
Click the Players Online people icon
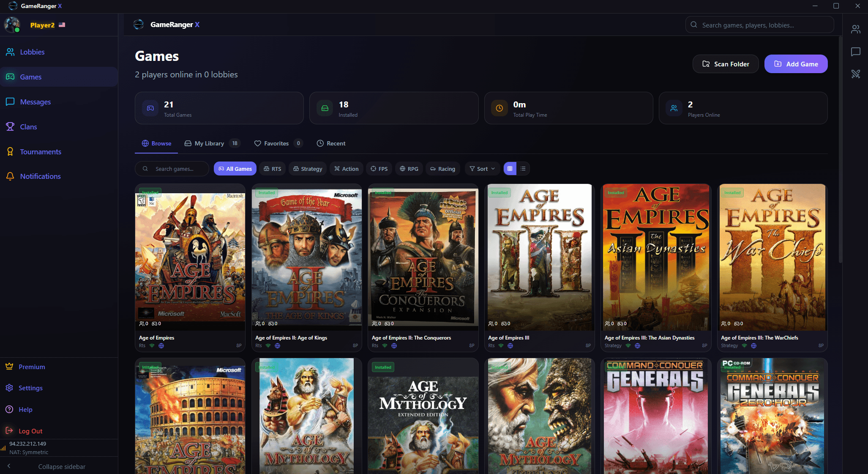pos(674,108)
